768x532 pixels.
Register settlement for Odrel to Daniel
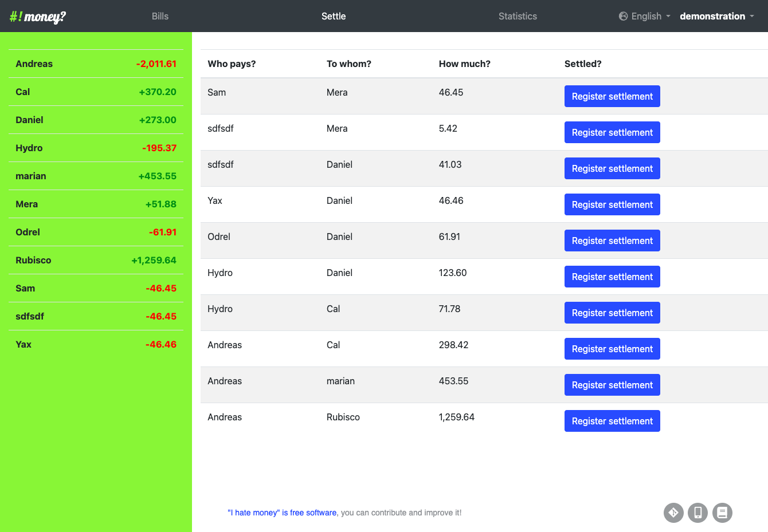click(612, 241)
